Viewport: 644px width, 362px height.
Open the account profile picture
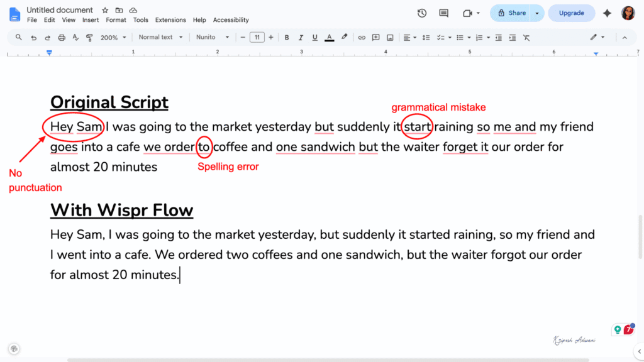pos(628,13)
